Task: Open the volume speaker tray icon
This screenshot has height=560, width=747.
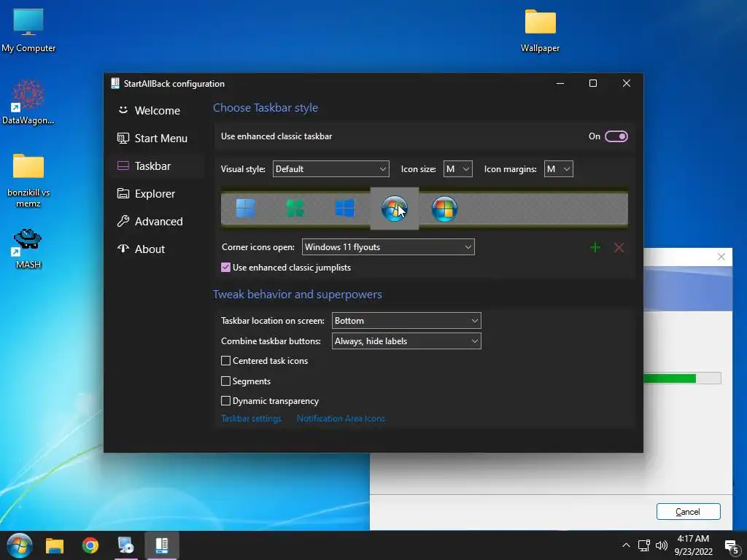Action: click(x=661, y=545)
